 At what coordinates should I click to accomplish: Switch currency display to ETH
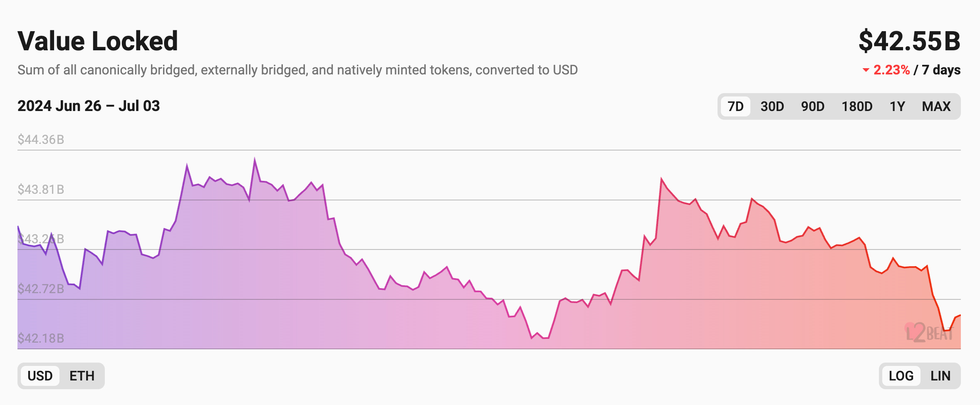pos(82,375)
